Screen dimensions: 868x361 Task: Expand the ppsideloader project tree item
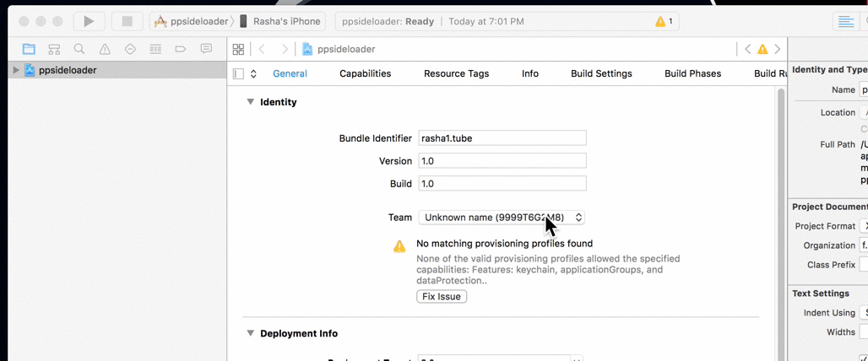(x=15, y=70)
